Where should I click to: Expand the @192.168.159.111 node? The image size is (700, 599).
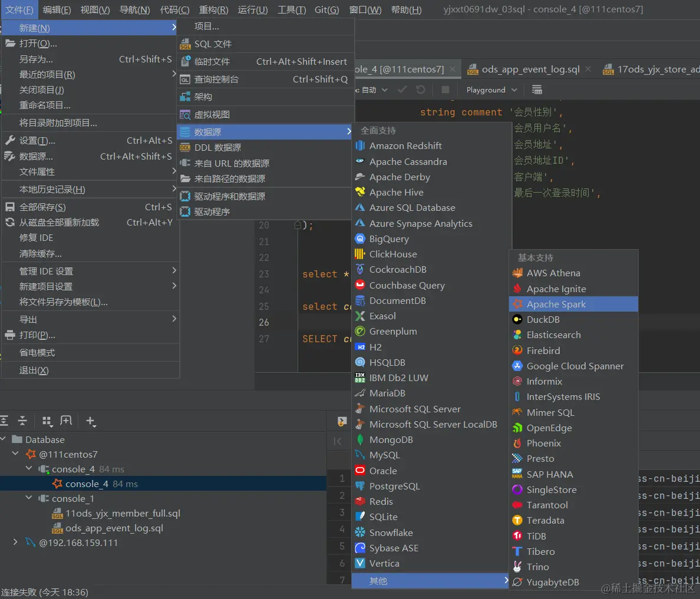(x=16, y=542)
